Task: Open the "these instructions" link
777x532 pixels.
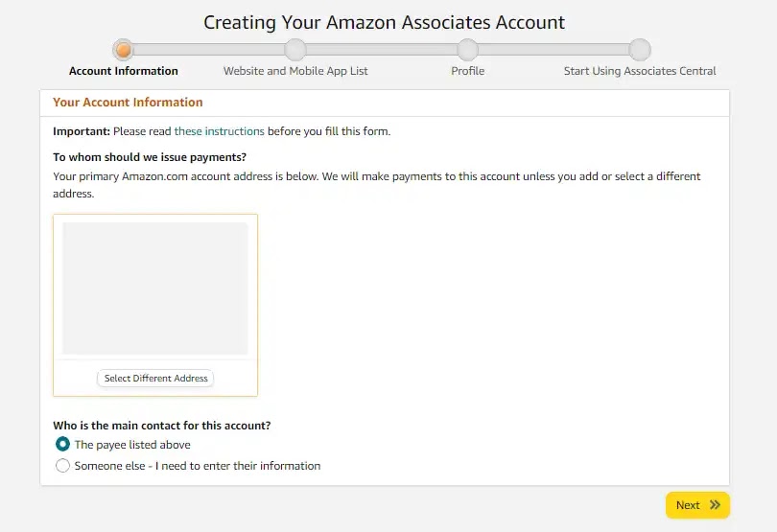Action: point(219,131)
